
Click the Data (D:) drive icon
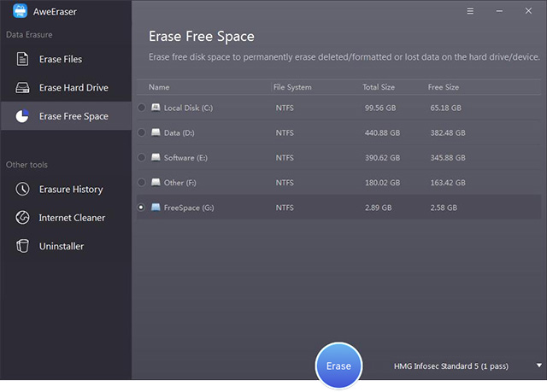[x=156, y=132]
